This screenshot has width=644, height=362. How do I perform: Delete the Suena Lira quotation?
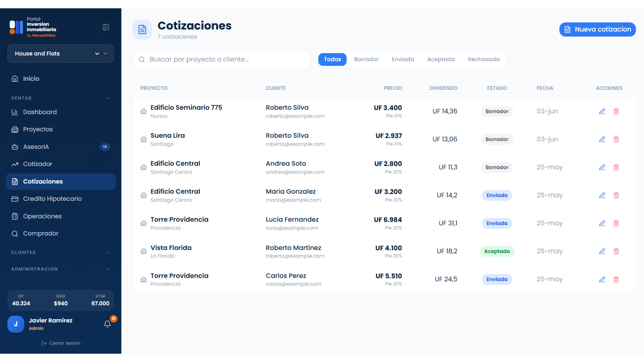click(616, 139)
